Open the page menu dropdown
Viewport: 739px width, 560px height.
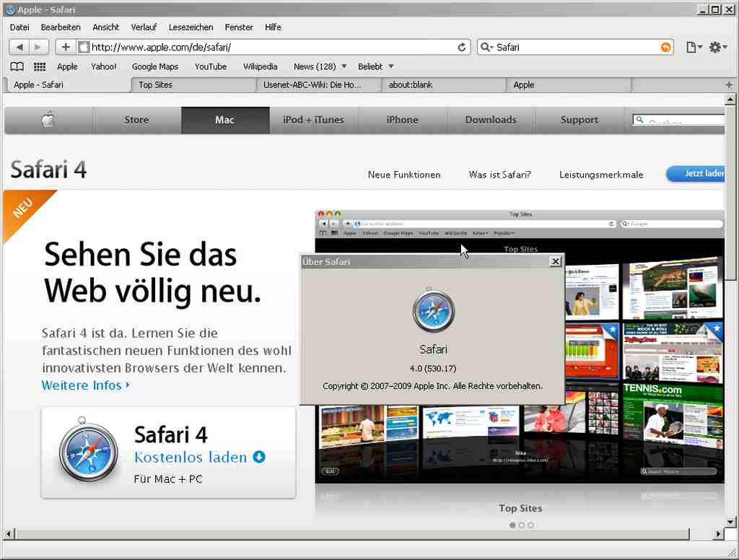coord(694,47)
